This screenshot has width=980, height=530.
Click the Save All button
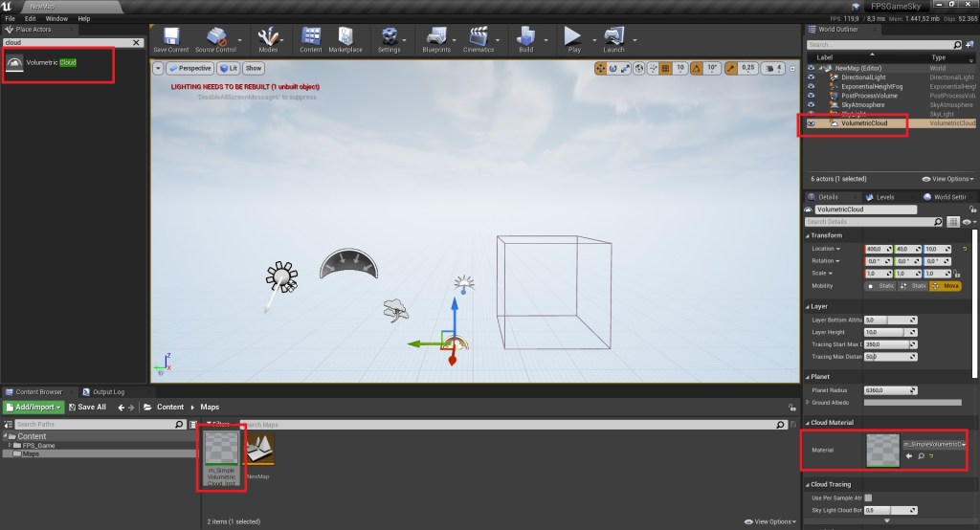(x=86, y=407)
